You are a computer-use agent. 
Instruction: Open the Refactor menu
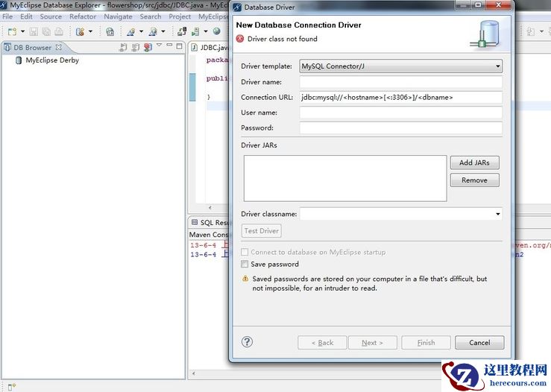coord(83,16)
